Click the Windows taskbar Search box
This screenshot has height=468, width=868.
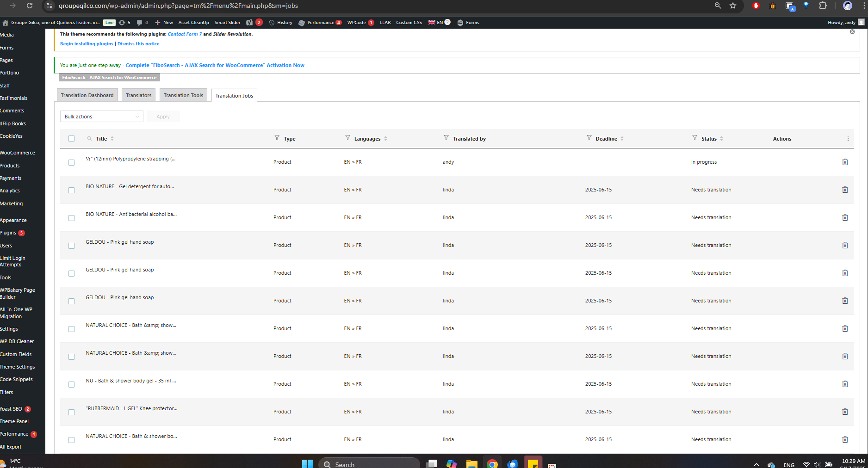click(x=369, y=464)
